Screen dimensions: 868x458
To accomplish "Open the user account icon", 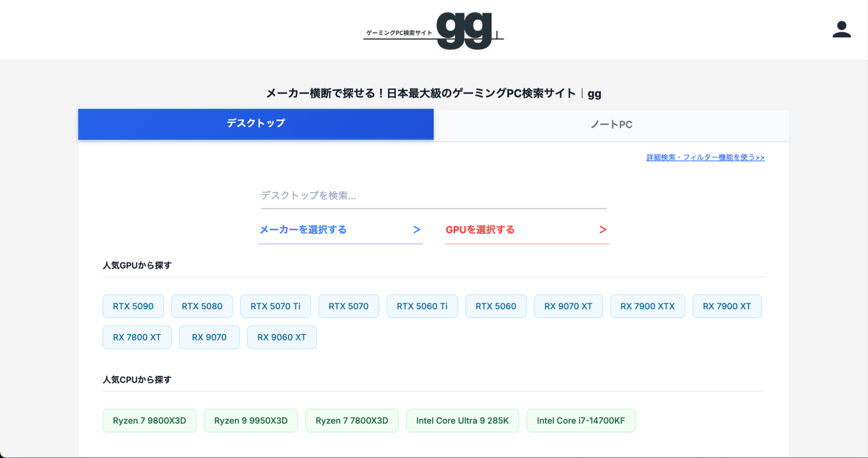I will (841, 29).
